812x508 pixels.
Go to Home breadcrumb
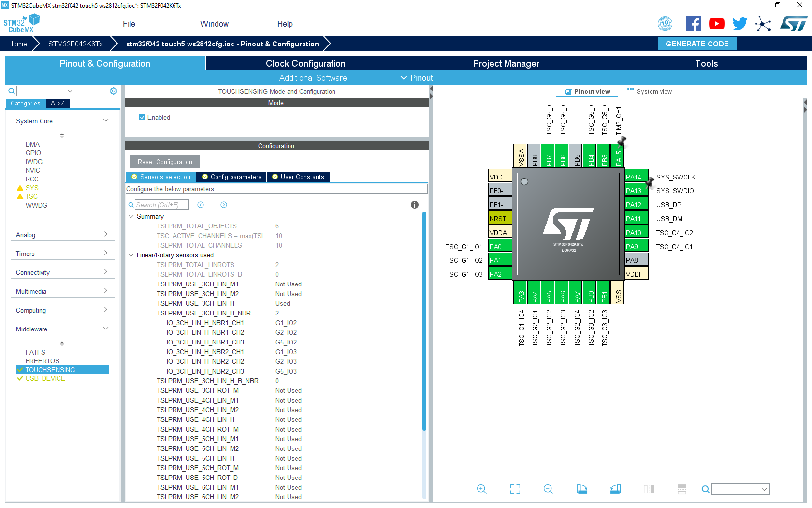pyautogui.click(x=17, y=44)
